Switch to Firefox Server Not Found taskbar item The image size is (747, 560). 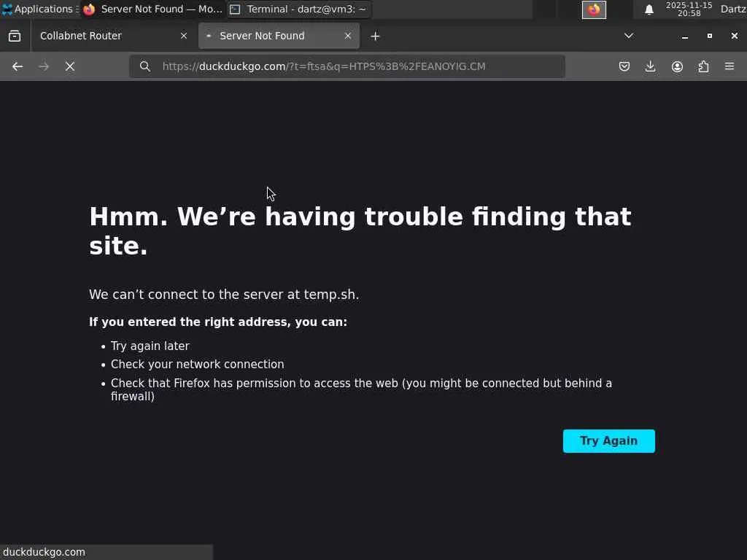click(x=152, y=9)
